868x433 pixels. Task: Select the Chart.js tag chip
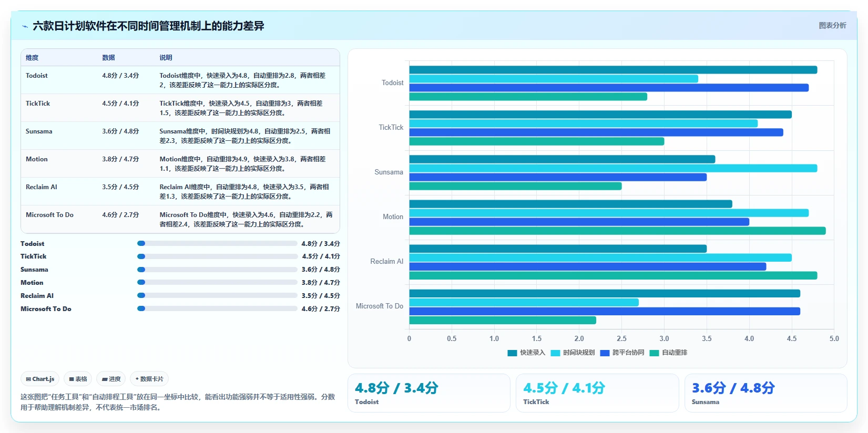point(40,379)
